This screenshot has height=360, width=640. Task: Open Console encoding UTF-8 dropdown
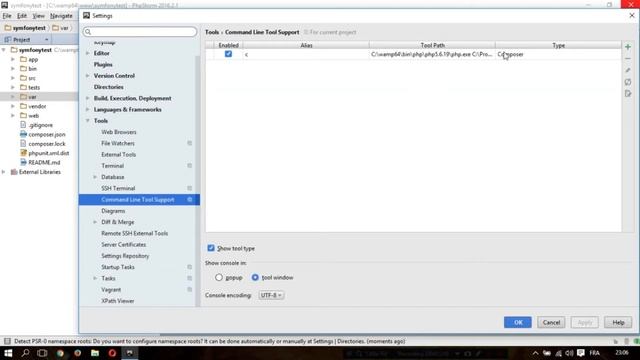click(271, 295)
